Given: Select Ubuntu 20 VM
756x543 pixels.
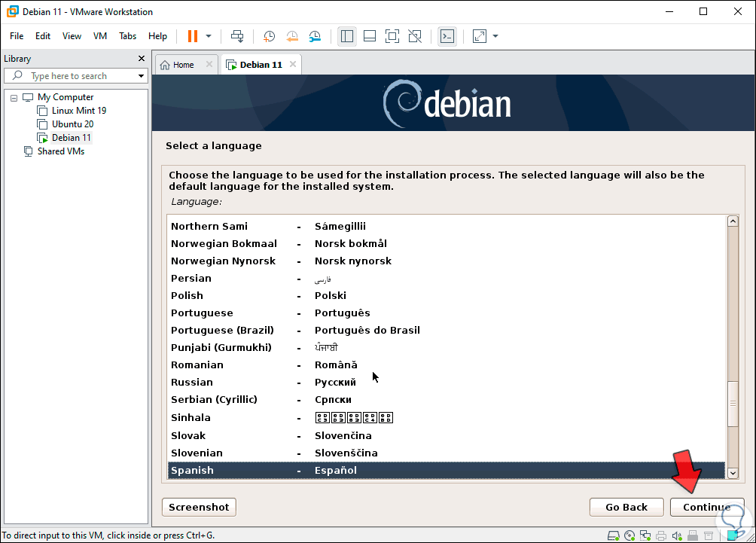Looking at the screenshot, I should click(72, 124).
